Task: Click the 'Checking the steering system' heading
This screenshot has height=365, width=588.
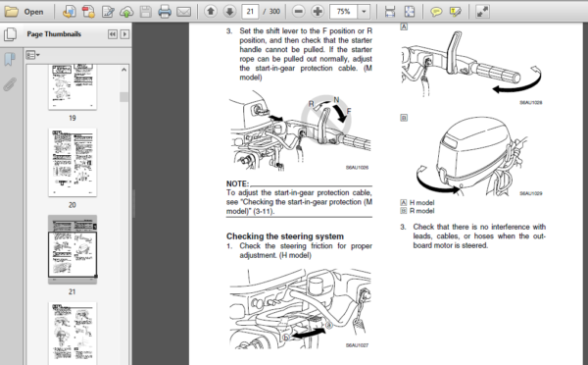Action: coord(285,236)
